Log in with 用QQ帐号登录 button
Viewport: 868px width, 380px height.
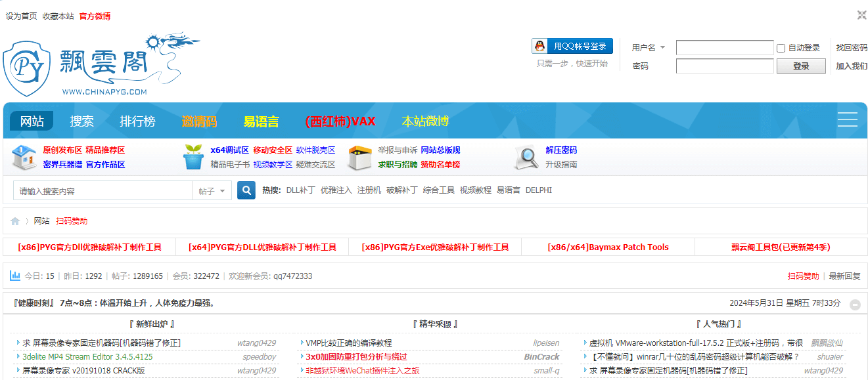click(x=572, y=46)
